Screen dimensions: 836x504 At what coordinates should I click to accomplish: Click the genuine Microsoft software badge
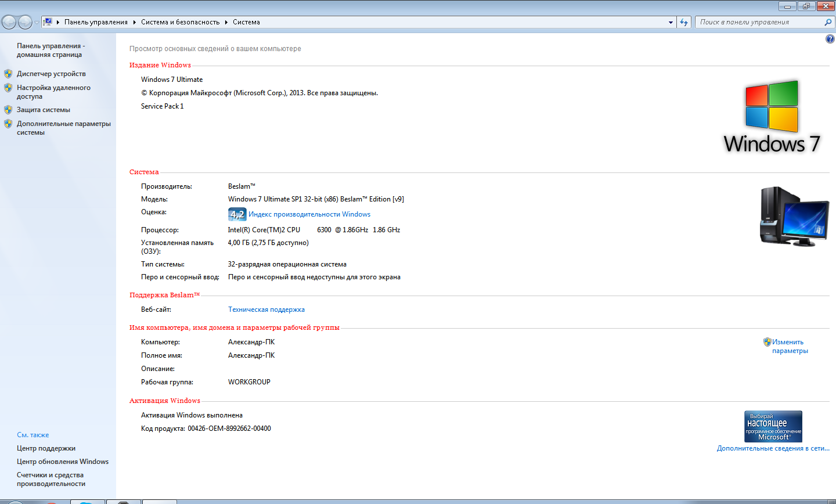tap(773, 427)
